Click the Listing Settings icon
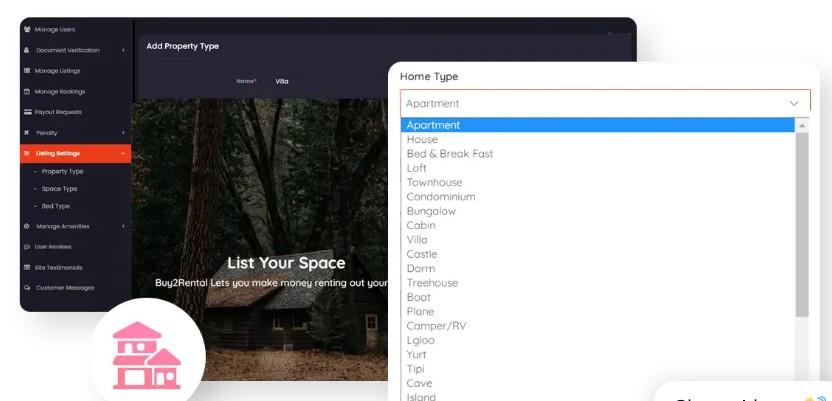 [27, 153]
